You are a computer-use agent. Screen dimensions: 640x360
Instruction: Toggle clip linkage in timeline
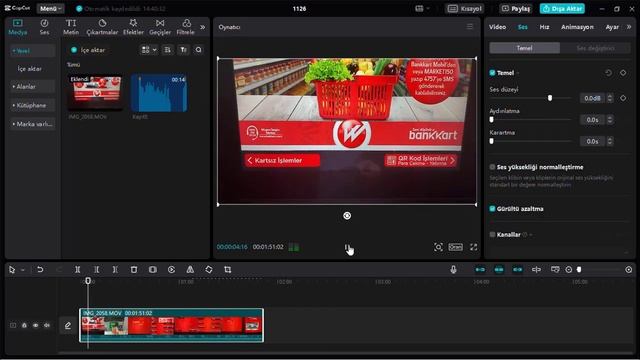[518, 269]
